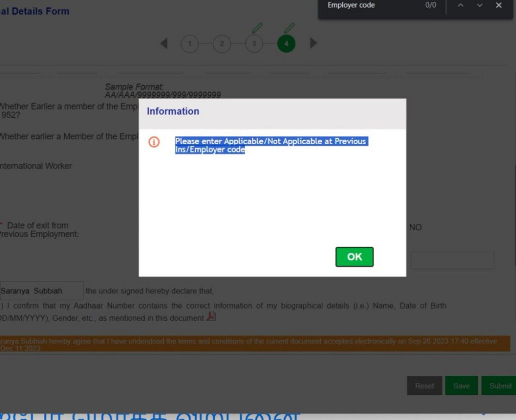
Task: Click previous match arrow in Employer code search
Action: click(x=461, y=6)
